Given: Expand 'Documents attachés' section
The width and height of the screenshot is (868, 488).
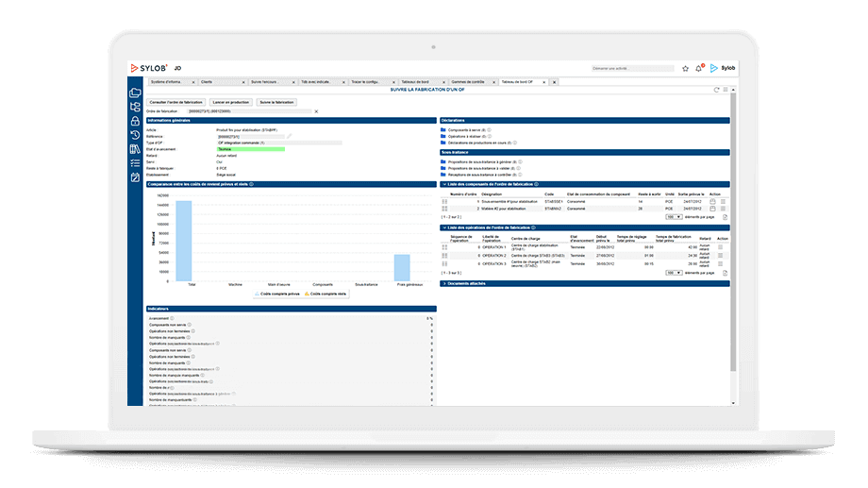Looking at the screenshot, I should coord(444,283).
